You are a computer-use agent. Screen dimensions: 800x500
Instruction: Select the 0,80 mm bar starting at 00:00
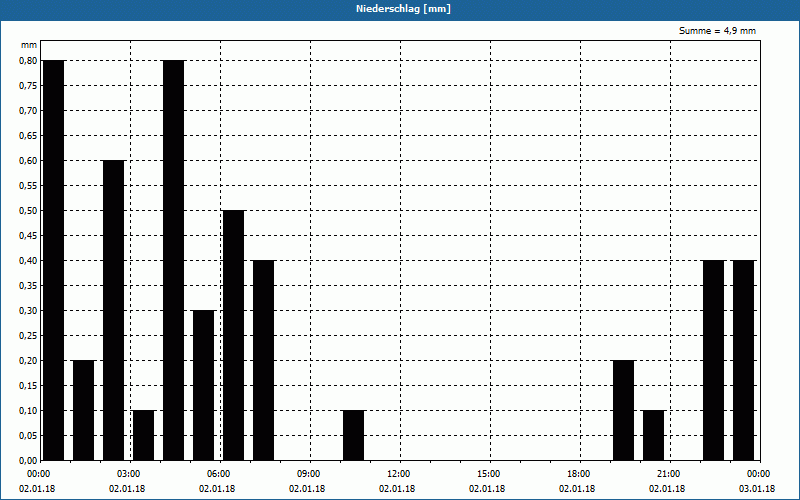(54, 260)
